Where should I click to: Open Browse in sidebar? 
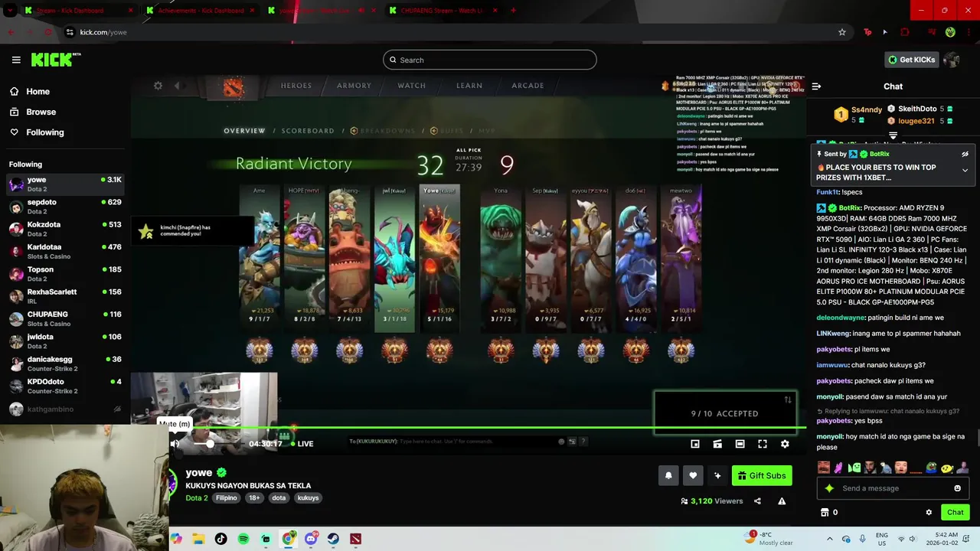(33, 112)
